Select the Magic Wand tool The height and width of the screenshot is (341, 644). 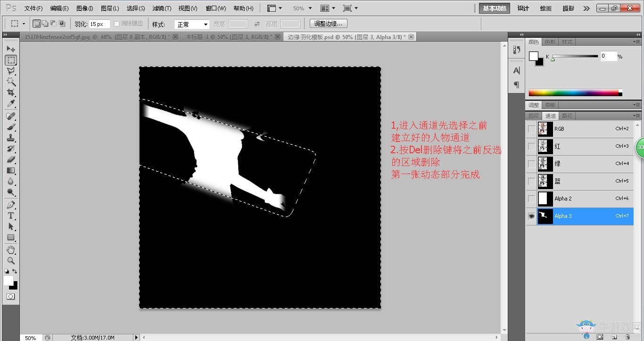pyautogui.click(x=11, y=82)
